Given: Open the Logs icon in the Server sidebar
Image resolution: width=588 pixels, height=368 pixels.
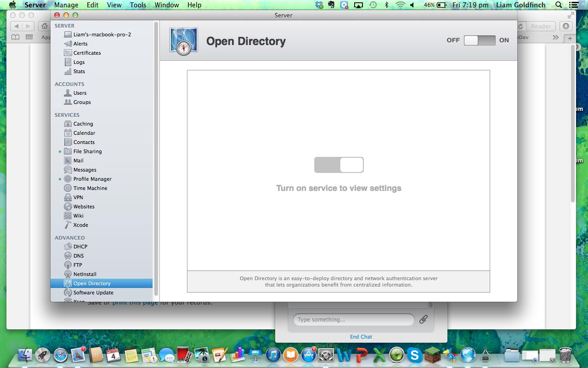Looking at the screenshot, I should [68, 62].
